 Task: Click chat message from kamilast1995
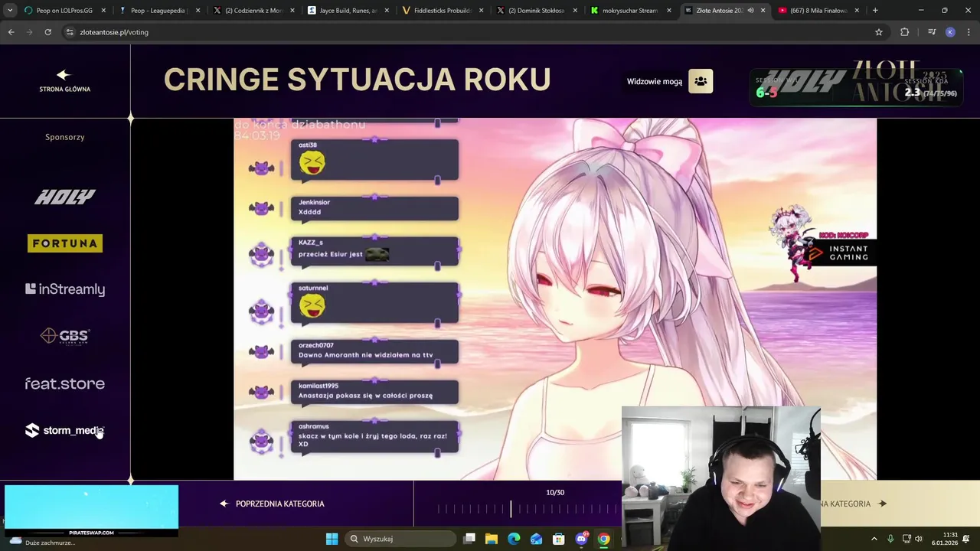375,391
